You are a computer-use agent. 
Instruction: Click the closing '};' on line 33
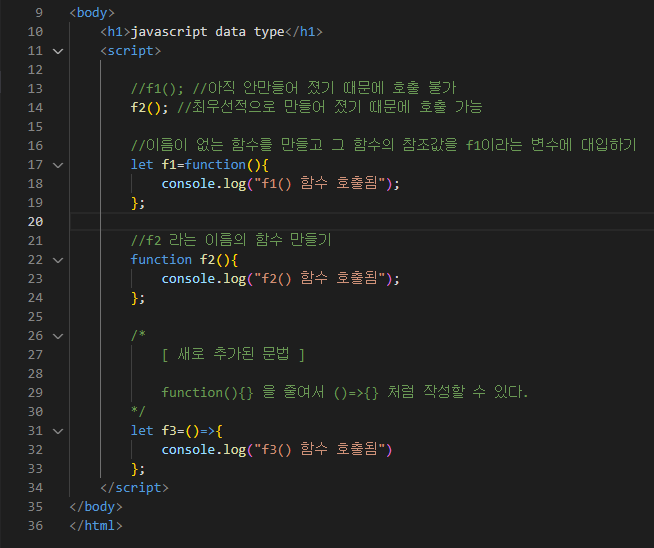[x=138, y=469]
